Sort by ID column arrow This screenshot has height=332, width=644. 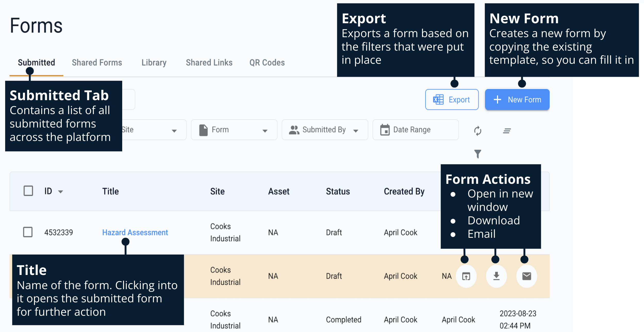click(61, 192)
